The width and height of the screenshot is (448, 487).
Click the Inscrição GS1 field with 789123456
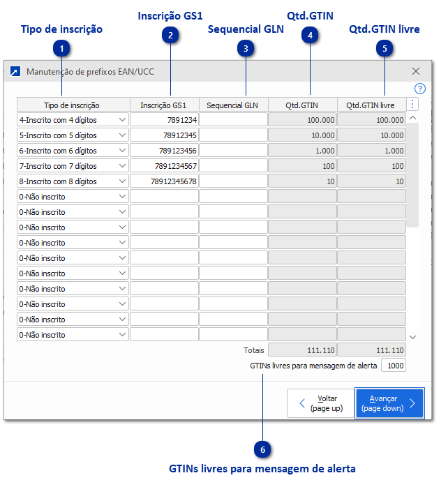point(164,150)
